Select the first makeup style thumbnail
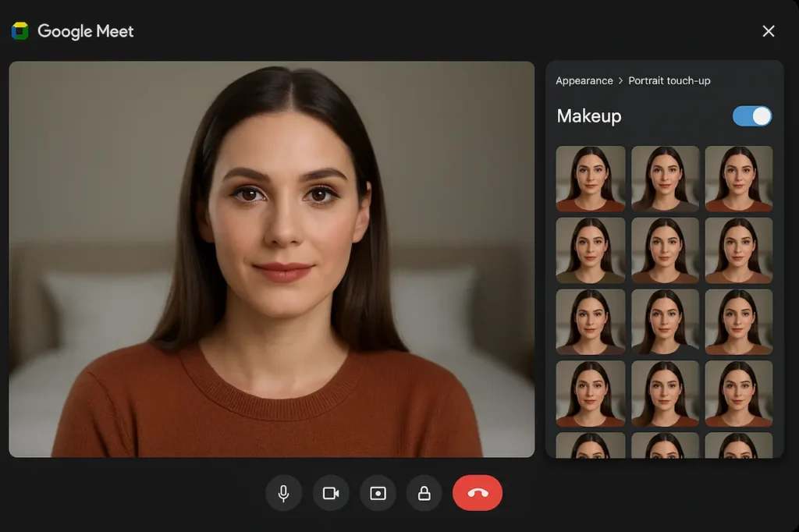The width and height of the screenshot is (799, 532). tap(590, 179)
